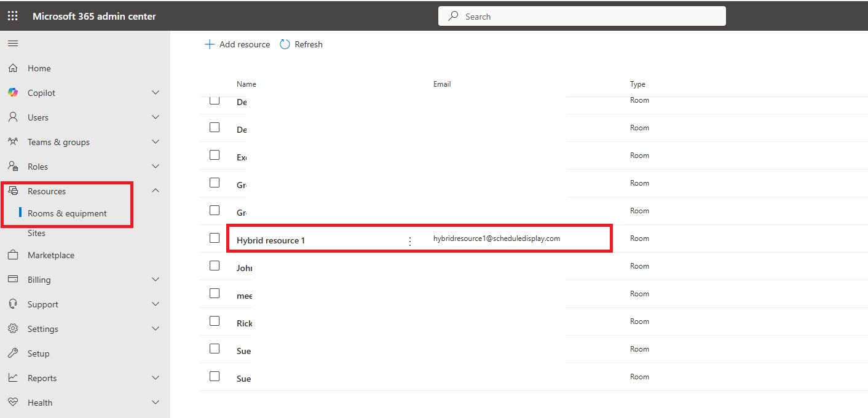
Task: Check the box for the Rick room row
Action: (x=215, y=321)
